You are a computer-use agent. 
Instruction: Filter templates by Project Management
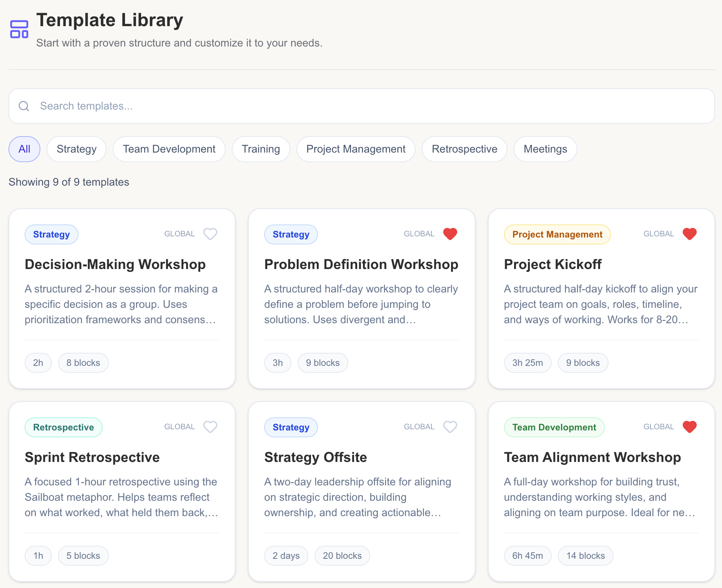(x=356, y=149)
